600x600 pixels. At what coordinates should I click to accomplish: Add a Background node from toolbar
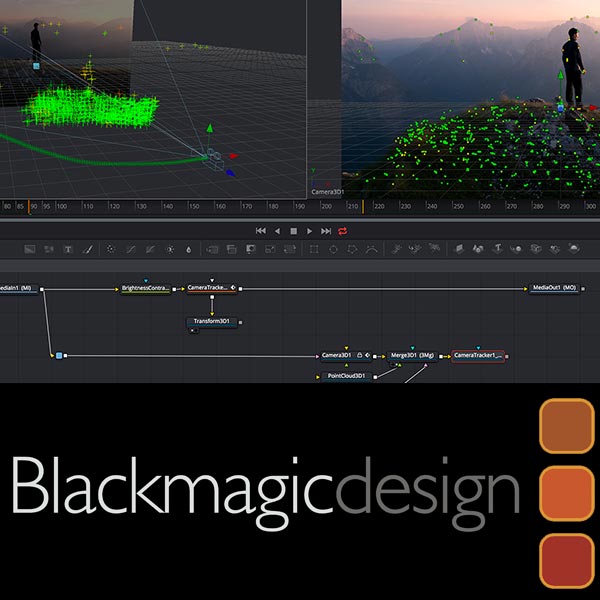[x=29, y=249]
